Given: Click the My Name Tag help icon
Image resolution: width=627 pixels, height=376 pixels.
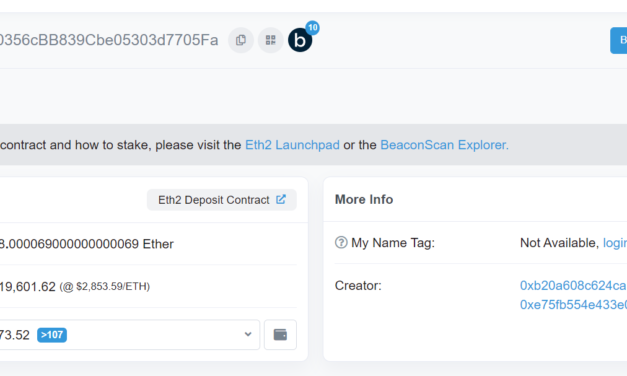Looking at the screenshot, I should [341, 242].
